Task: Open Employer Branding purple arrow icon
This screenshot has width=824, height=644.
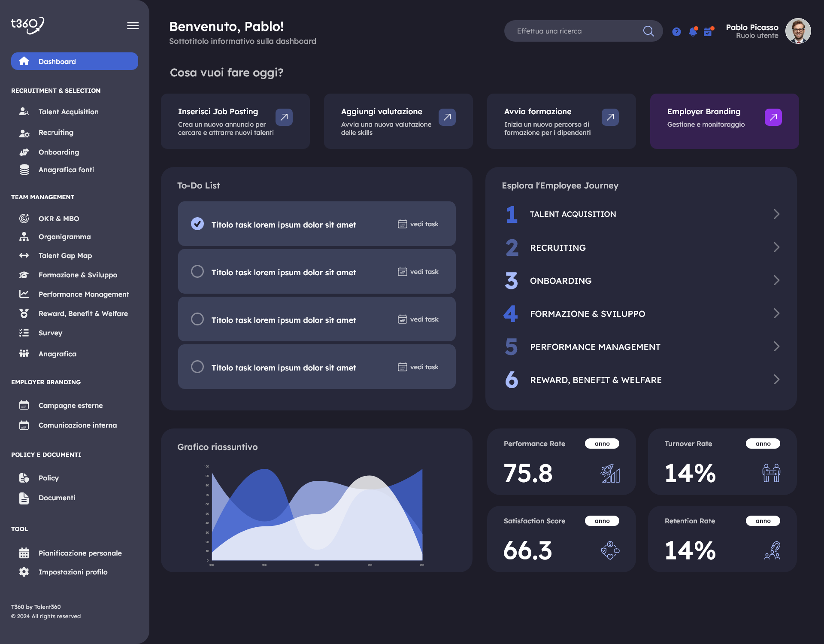Action: [x=773, y=117]
